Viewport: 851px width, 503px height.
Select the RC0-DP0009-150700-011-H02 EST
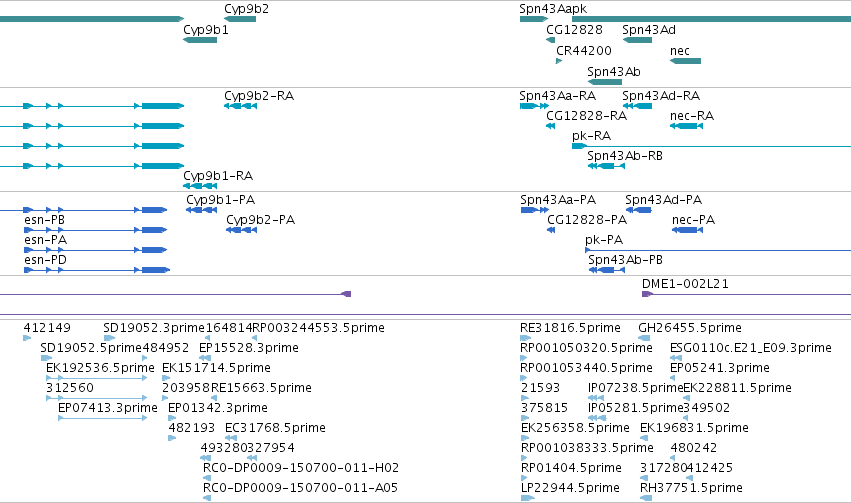(207, 478)
